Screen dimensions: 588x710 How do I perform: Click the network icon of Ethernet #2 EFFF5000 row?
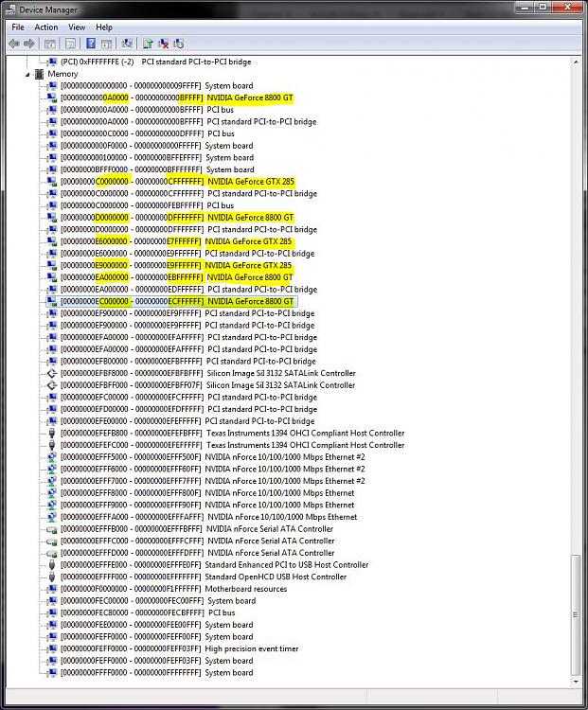pyautogui.click(x=52, y=457)
